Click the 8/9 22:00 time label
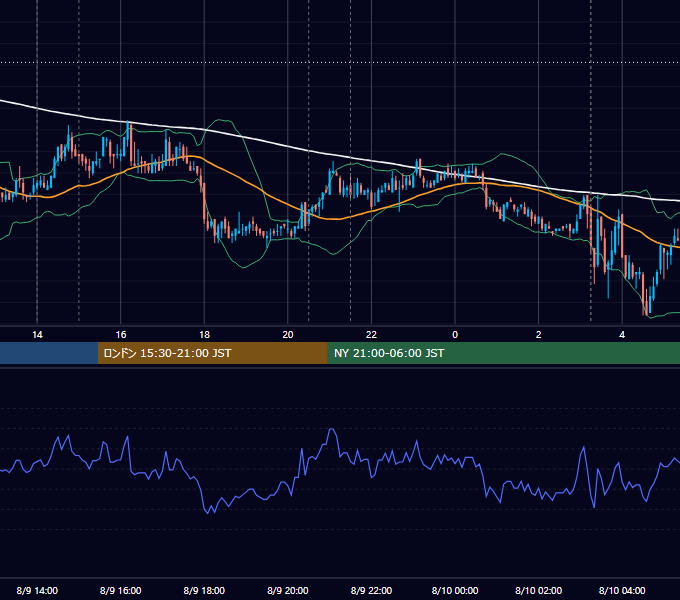The image size is (680, 600). [x=371, y=590]
